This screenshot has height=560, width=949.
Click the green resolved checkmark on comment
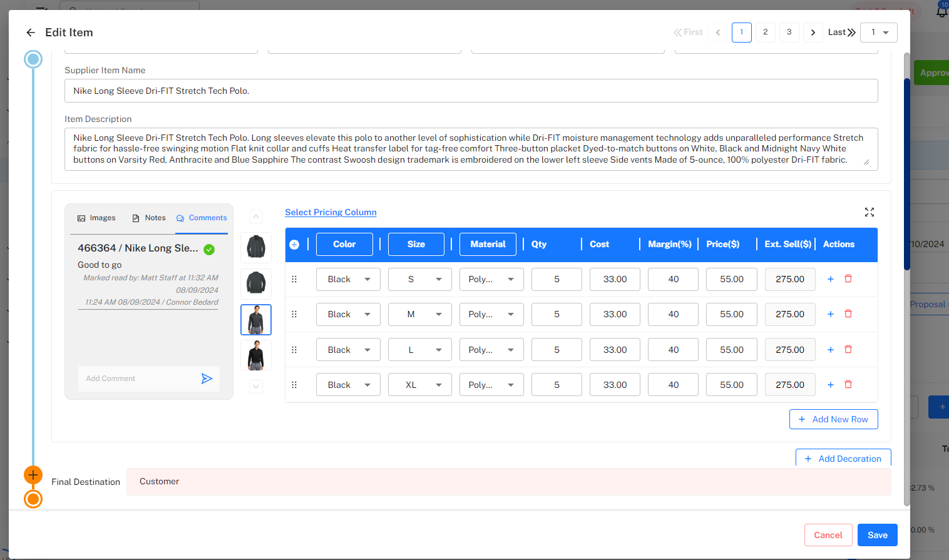click(210, 249)
